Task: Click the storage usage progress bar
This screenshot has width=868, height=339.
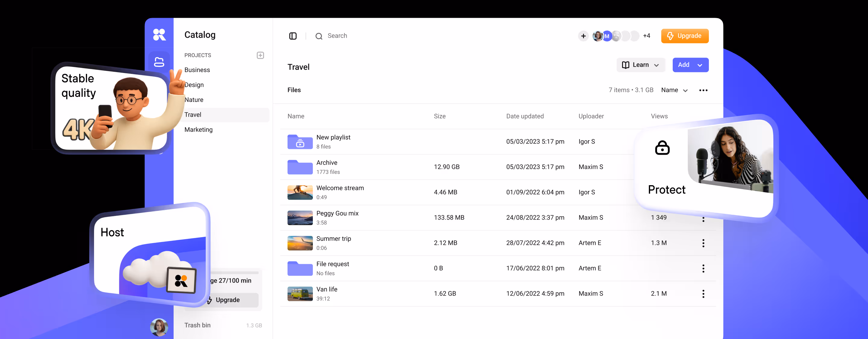Action: pyautogui.click(x=235, y=273)
